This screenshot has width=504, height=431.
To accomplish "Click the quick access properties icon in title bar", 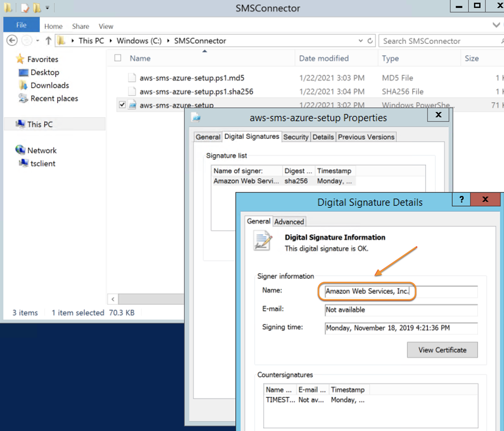I will tap(25, 8).
